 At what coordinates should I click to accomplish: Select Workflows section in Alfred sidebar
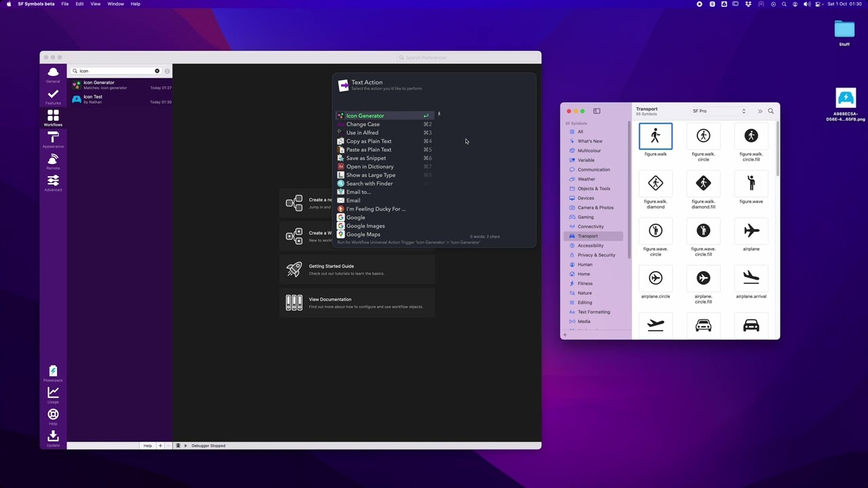[53, 118]
